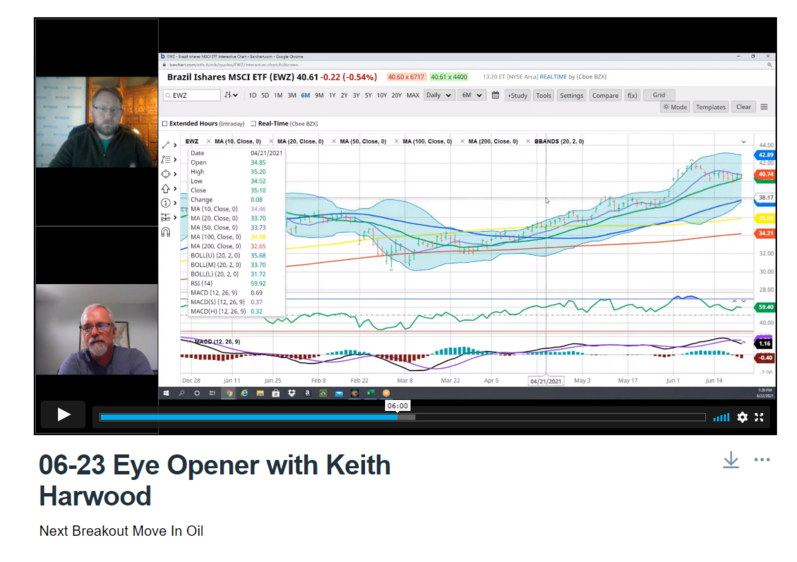Viewport: 797px width, 562px height.
Task: Open the three-dot more options menu
Action: point(762,460)
